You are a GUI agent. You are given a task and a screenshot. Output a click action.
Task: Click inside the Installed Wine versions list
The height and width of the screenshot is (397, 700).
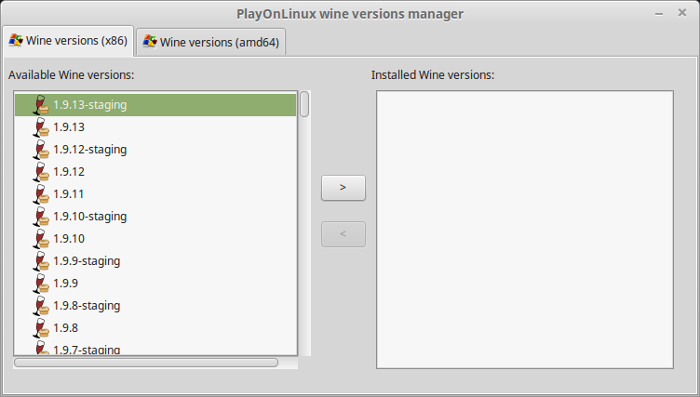[x=525, y=230]
